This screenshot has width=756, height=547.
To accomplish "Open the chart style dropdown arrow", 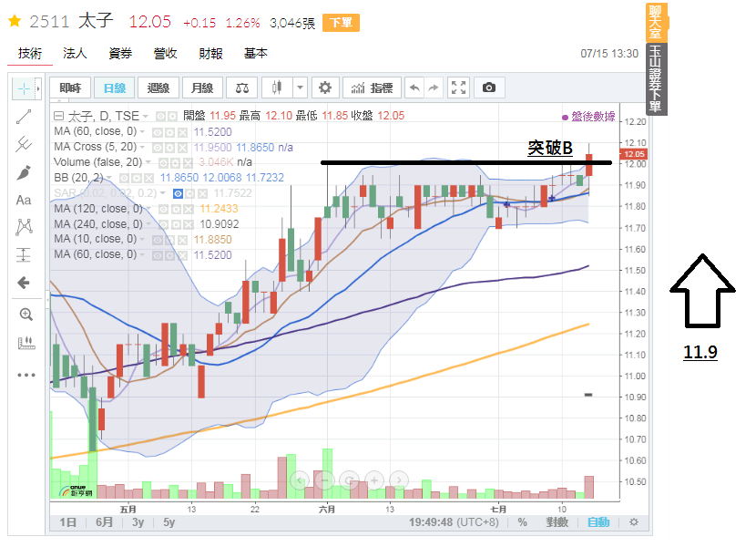I will pos(300,88).
